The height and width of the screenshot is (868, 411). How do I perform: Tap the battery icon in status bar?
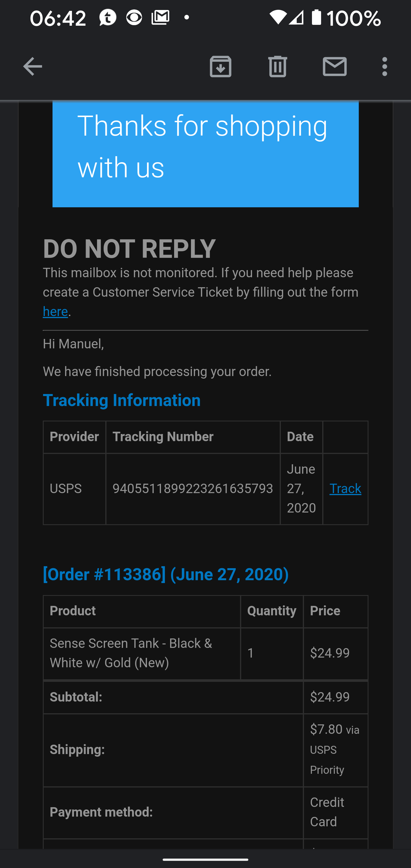tap(316, 17)
